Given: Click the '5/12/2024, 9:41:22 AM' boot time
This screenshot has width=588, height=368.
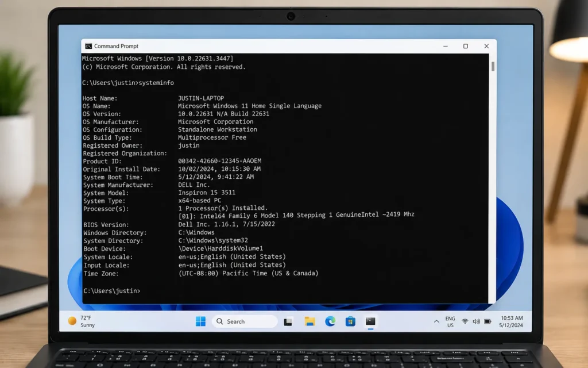Looking at the screenshot, I should coord(216,177).
